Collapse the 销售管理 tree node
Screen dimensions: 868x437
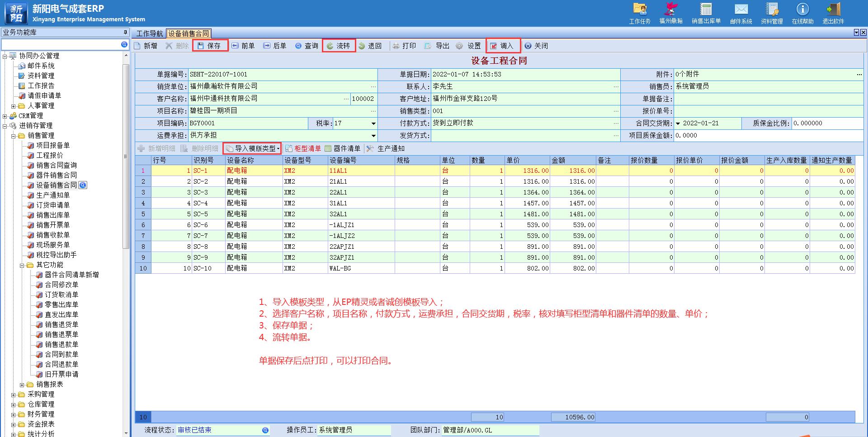tap(14, 136)
